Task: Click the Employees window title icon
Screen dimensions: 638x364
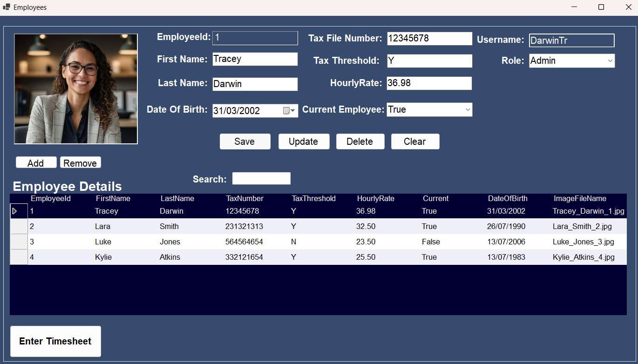Action: (x=7, y=7)
